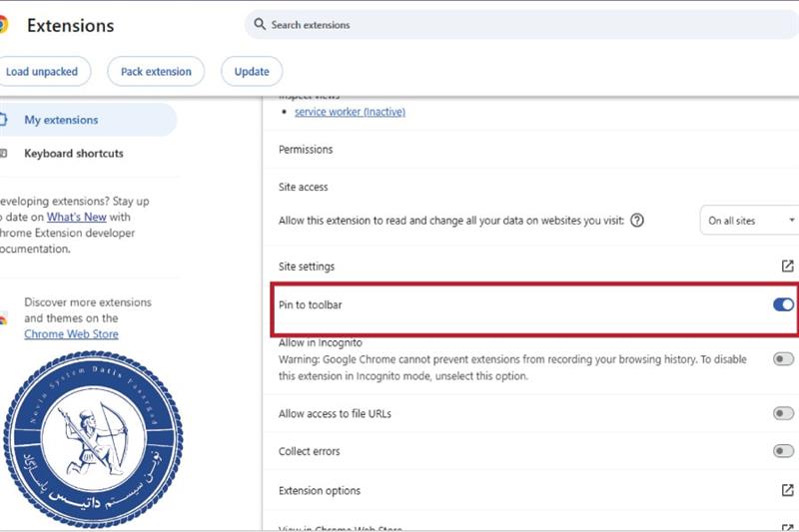This screenshot has width=799, height=532.
Task: Open Site settings external link icon
Action: tap(787, 266)
